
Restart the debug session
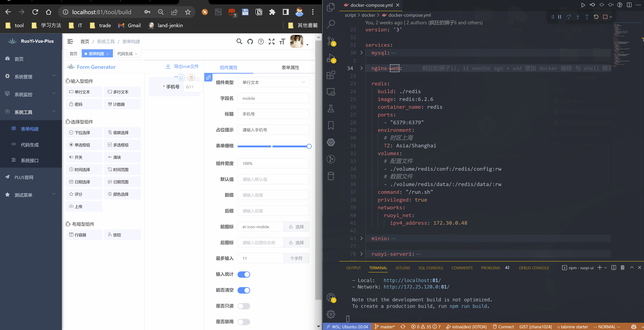[x=596, y=17]
